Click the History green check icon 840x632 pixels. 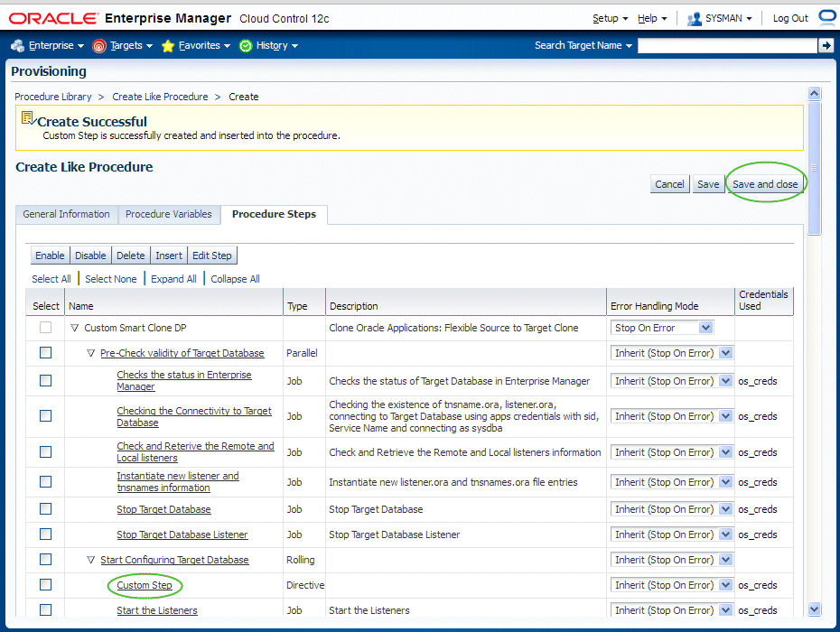pos(246,46)
